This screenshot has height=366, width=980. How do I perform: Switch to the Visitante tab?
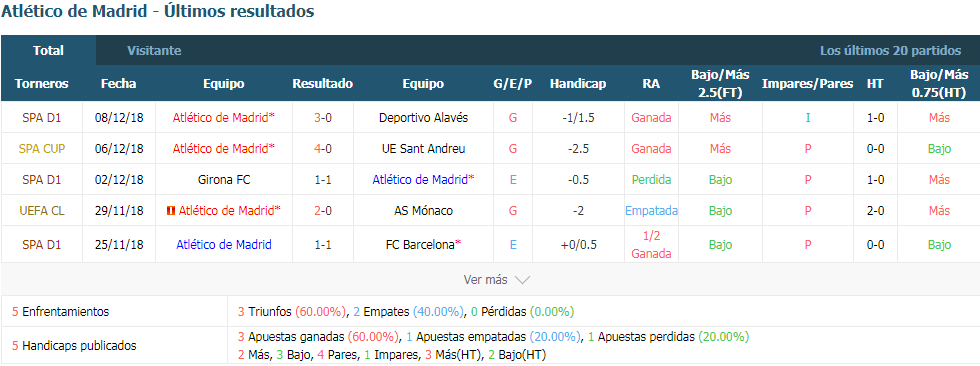pyautogui.click(x=154, y=51)
